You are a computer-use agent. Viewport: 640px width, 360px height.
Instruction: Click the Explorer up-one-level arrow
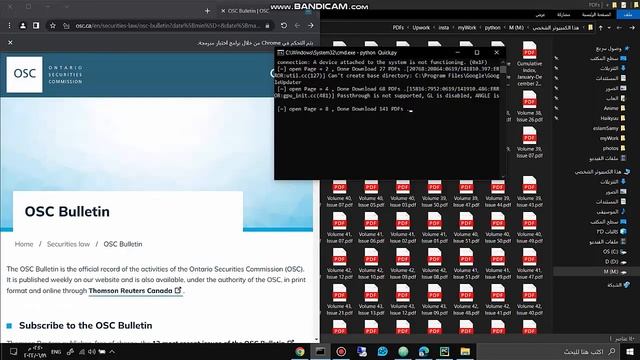tap(600, 27)
